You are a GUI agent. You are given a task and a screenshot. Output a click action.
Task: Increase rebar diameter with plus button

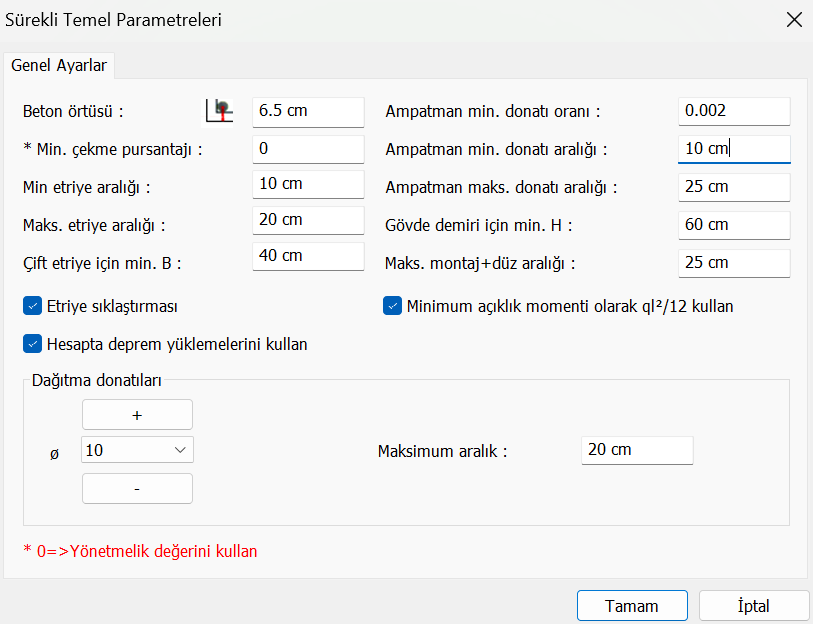(x=137, y=414)
